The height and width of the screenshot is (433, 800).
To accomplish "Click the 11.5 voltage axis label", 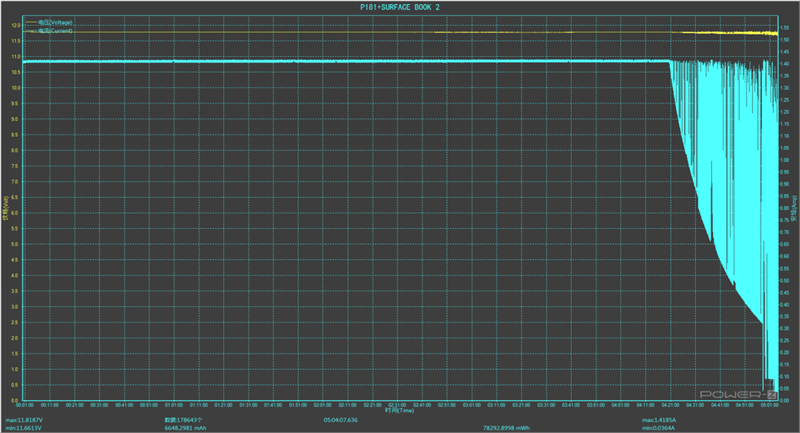I will click(x=16, y=41).
